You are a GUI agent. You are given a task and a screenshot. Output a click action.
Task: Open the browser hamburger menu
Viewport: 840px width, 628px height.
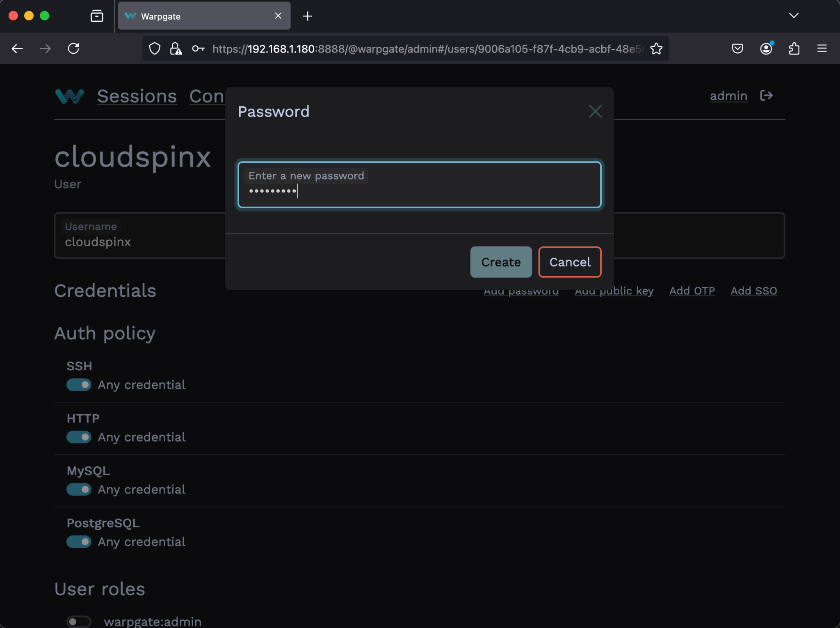point(822,48)
